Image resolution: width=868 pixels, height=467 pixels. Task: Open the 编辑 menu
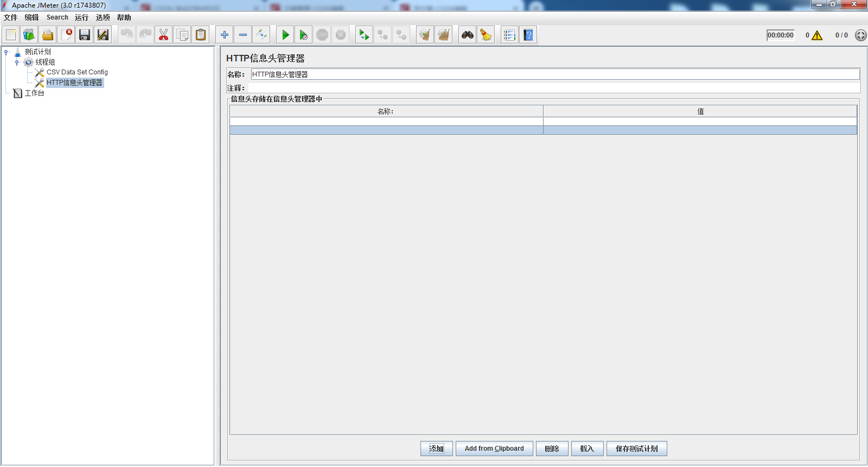coord(31,17)
